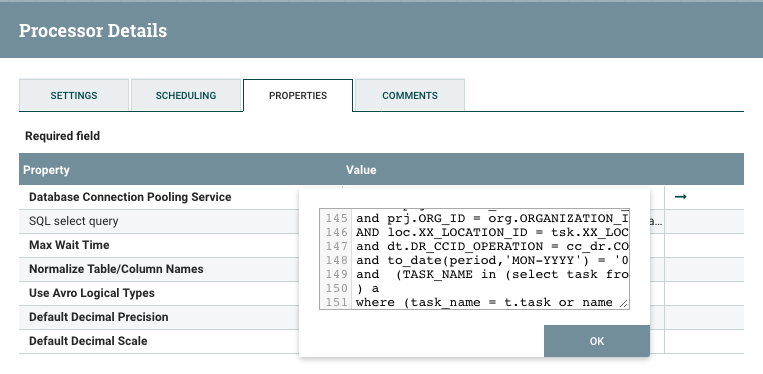This screenshot has height=374, width=763.
Task: Click line 151 starting with 'where (task_name'
Action: pos(484,303)
